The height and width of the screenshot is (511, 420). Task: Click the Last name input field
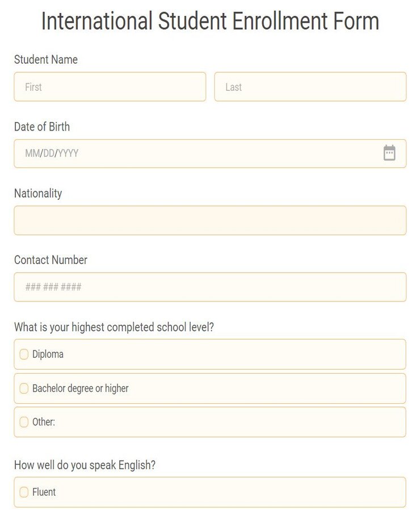coord(310,86)
